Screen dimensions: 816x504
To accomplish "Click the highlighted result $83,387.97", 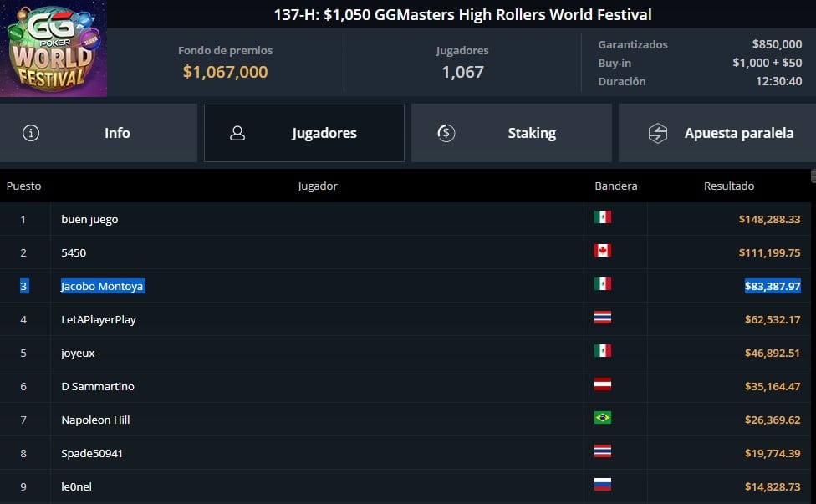I will pos(773,286).
